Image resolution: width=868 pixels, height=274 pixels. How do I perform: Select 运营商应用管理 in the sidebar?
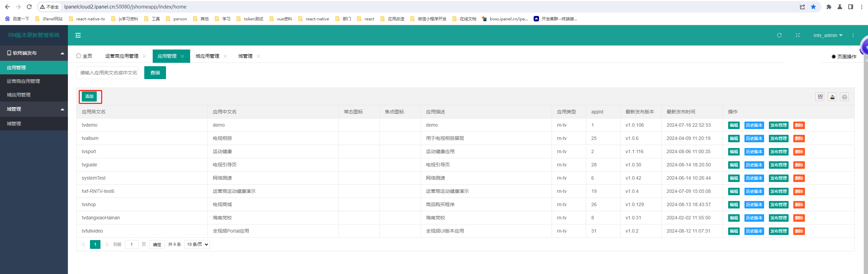(x=23, y=81)
